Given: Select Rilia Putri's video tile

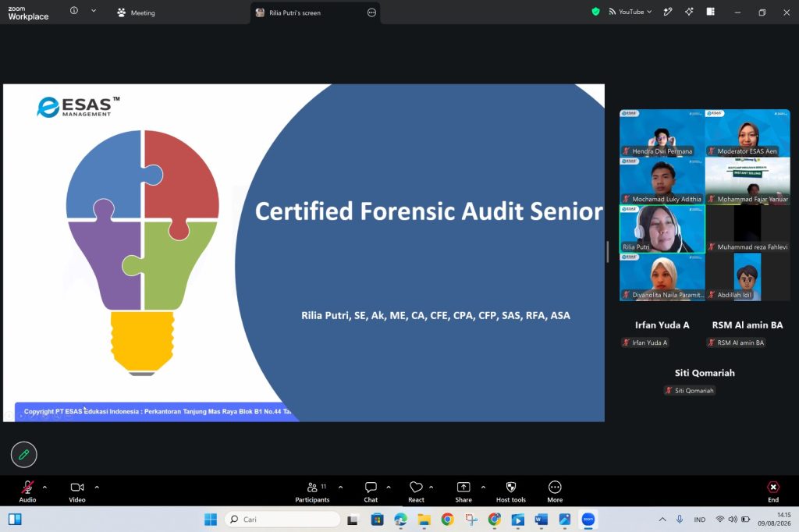Looking at the screenshot, I should coord(662,229).
